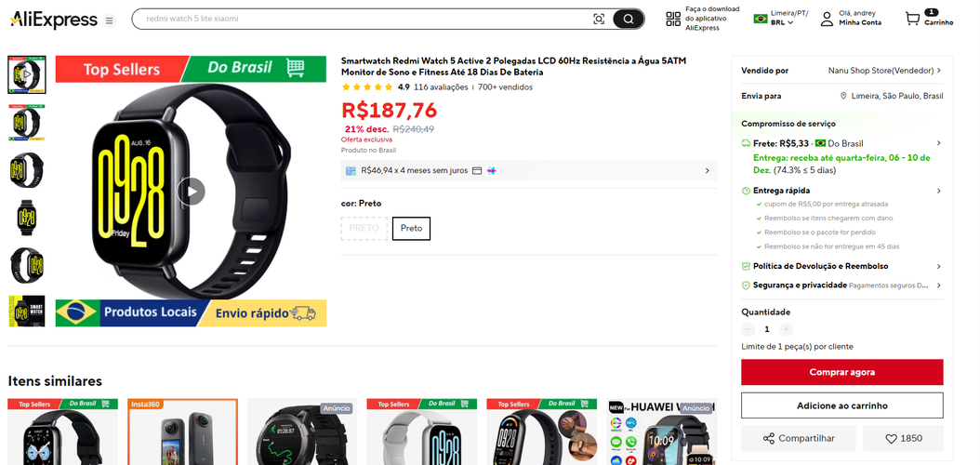Image resolution: width=980 pixels, height=465 pixels.
Task: Open Nanu Shop Store seller page
Action: coord(884,70)
